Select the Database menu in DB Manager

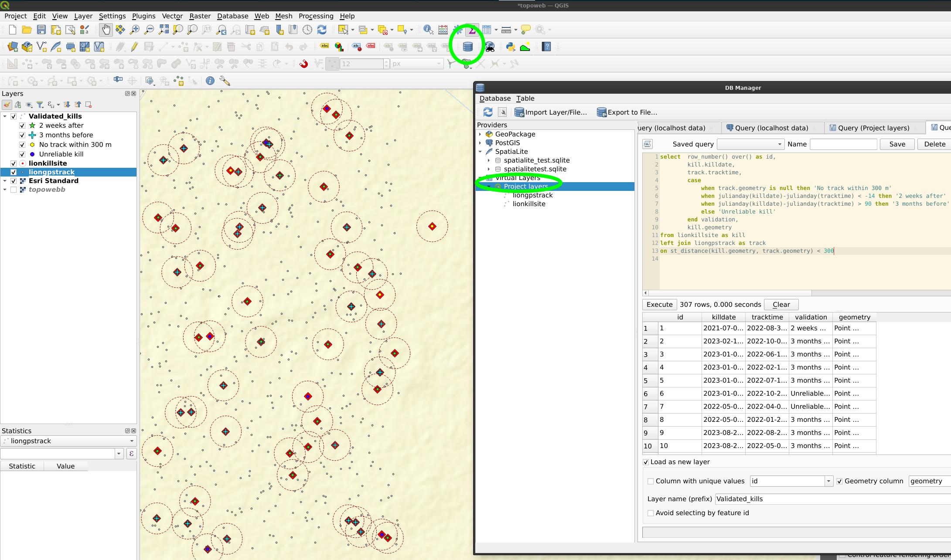[x=495, y=98]
